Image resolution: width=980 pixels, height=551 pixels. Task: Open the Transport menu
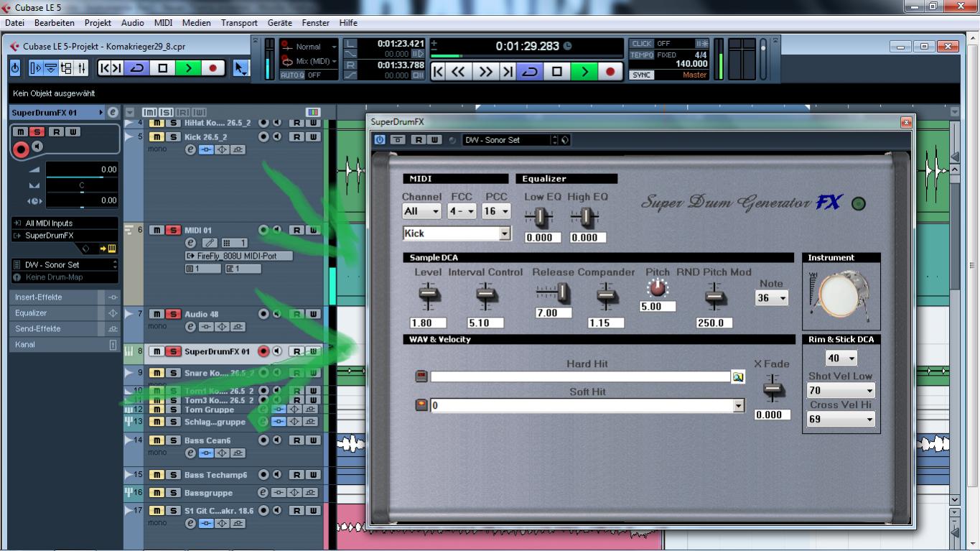[x=239, y=23]
